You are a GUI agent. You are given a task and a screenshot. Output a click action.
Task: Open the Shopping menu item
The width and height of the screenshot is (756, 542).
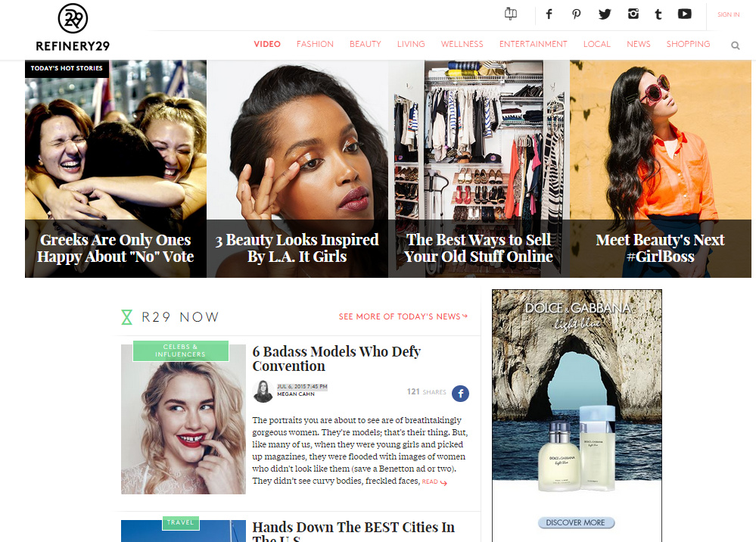pyautogui.click(x=688, y=44)
